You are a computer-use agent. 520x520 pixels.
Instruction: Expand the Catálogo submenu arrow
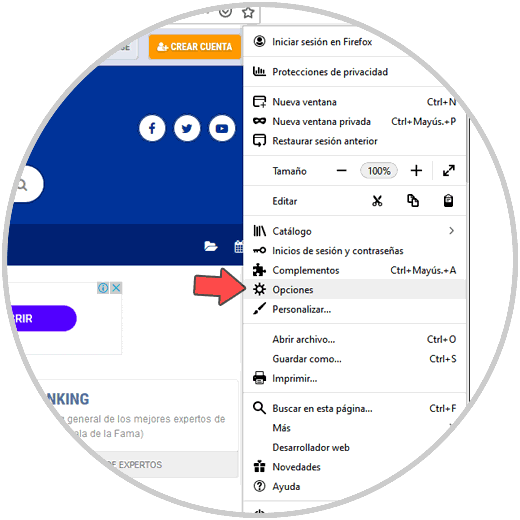[x=451, y=231]
